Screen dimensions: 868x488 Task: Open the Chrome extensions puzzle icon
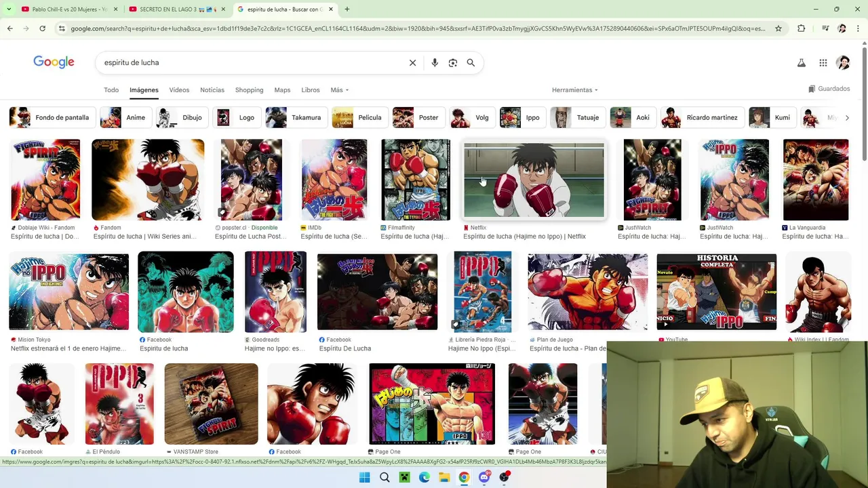(802, 28)
